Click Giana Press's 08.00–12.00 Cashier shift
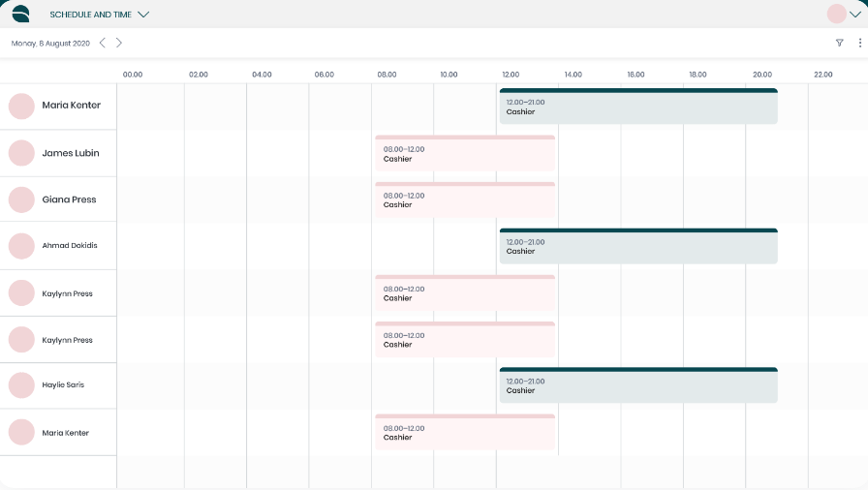Viewport: 868px width, 490px height. click(465, 200)
